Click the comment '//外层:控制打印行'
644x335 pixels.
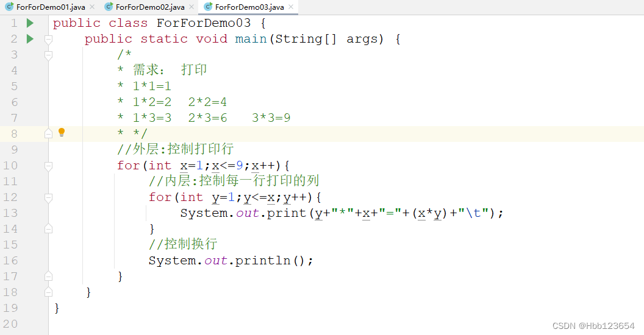(176, 149)
